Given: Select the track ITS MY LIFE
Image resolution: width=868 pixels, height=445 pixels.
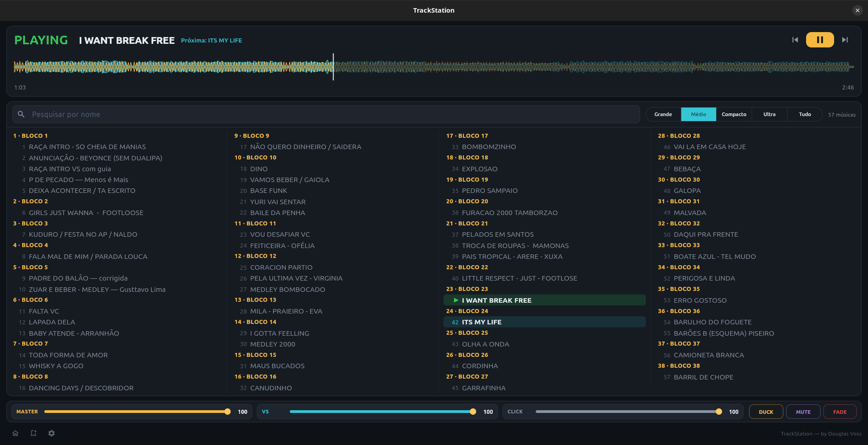Looking at the screenshot, I should 544,322.
